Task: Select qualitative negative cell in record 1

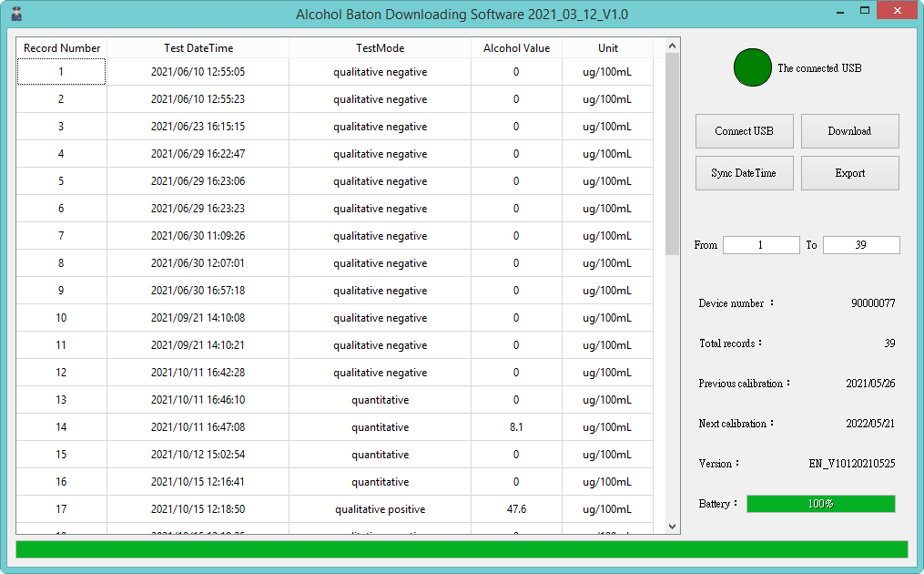Action: coord(381,72)
